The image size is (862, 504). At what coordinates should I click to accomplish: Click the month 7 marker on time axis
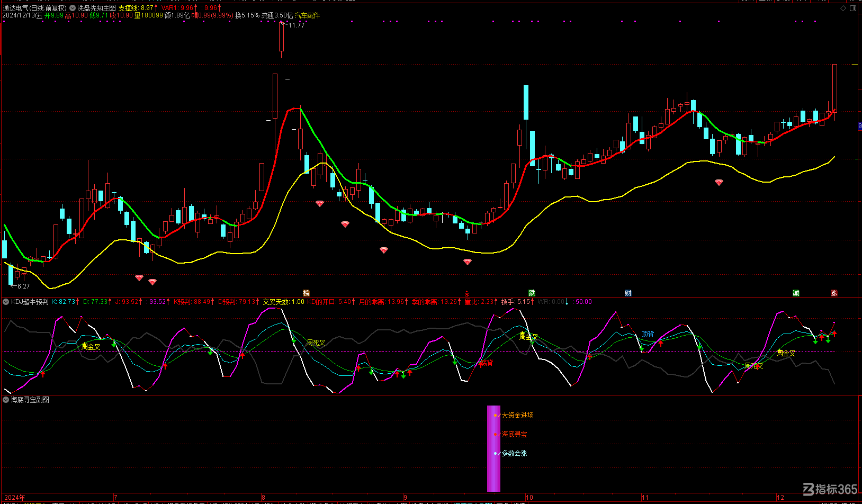pyautogui.click(x=115, y=498)
